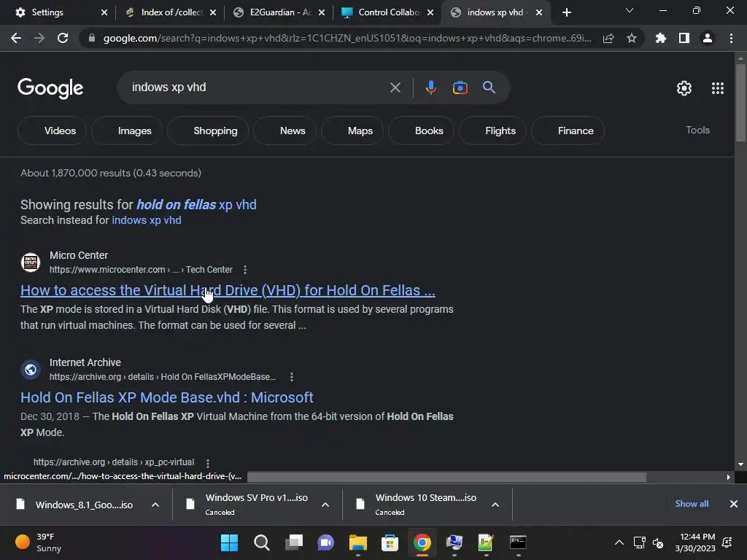Open more options for Internet Archive result
This screenshot has width=747, height=560.
292,377
